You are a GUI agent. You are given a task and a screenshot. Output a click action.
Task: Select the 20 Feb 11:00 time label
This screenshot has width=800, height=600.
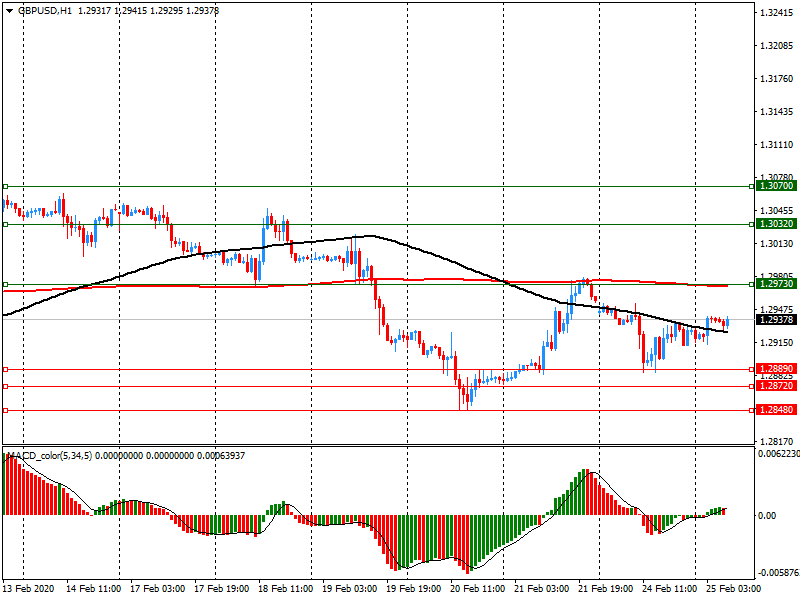click(478, 588)
